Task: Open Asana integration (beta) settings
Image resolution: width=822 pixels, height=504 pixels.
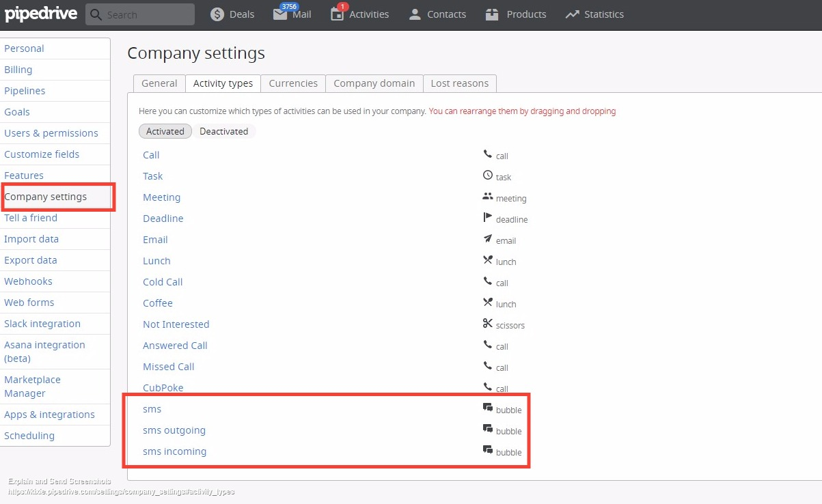Action: 44,352
